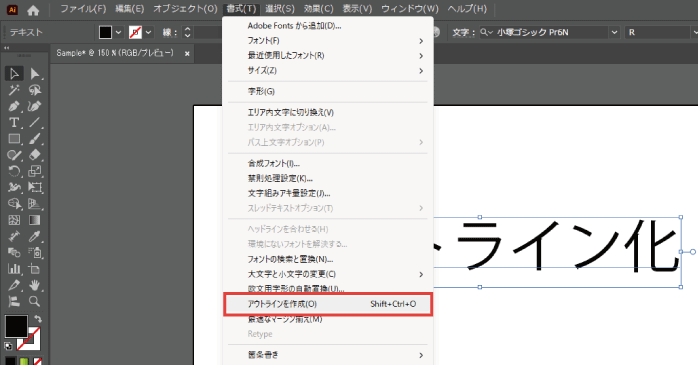This screenshot has height=365, width=698.
Task: Select the Blend tool
Action: [14, 253]
